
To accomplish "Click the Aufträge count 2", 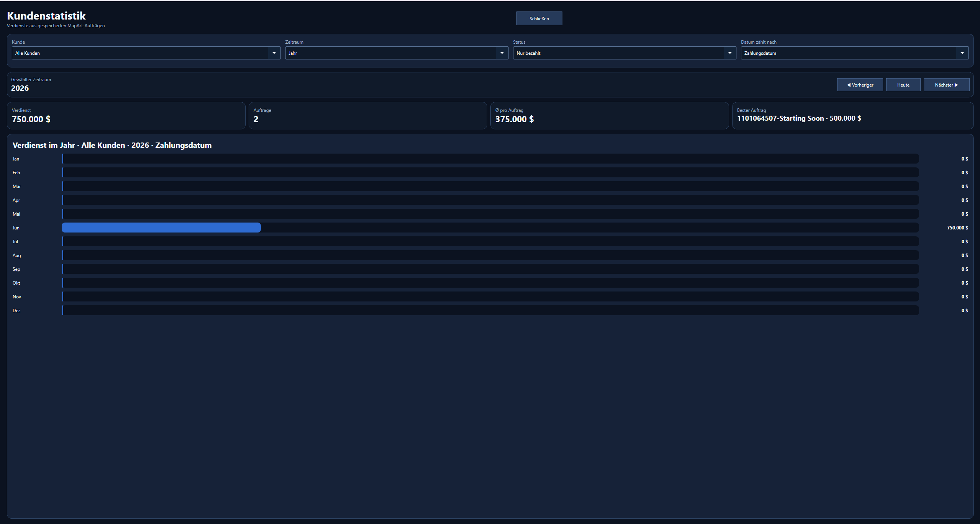I will pos(256,119).
